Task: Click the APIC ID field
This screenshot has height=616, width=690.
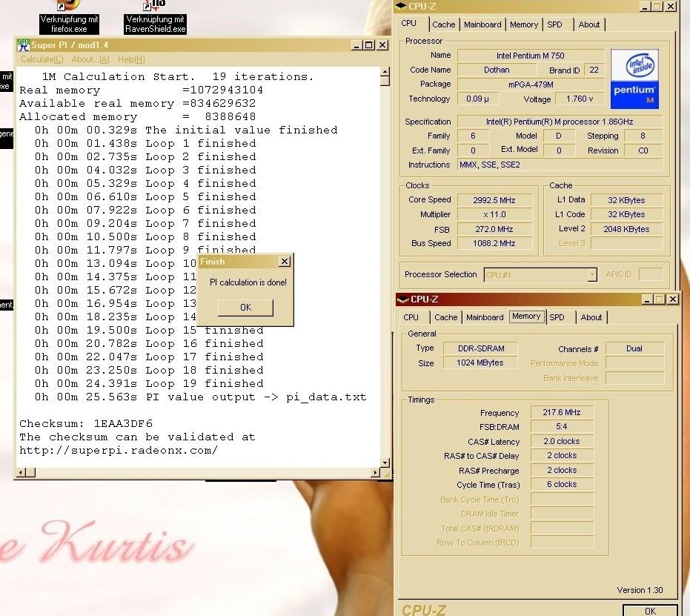Action: (x=651, y=274)
